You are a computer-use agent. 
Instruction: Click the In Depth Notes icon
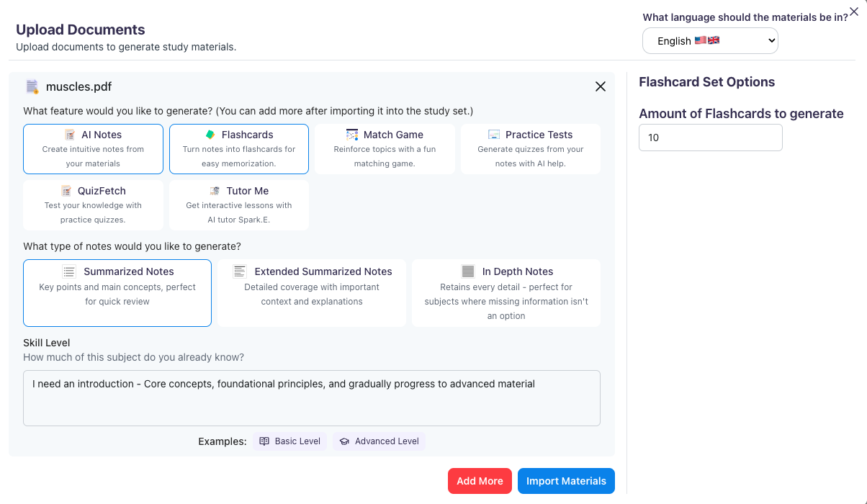(x=469, y=271)
